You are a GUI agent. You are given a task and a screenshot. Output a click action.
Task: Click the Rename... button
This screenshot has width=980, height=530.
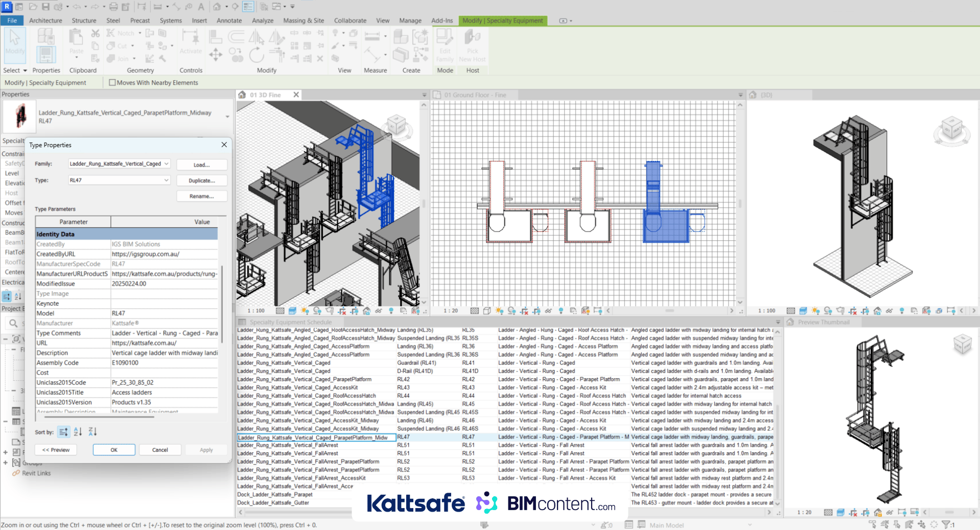pyautogui.click(x=202, y=196)
